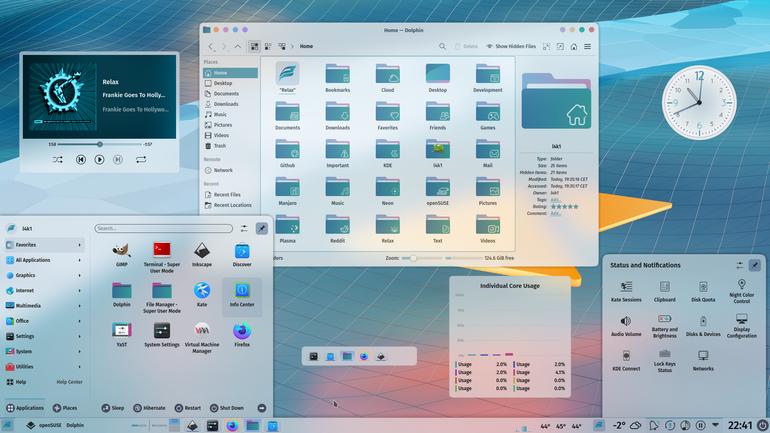
Task: Go up one folder in Dolphin
Action: (x=238, y=46)
